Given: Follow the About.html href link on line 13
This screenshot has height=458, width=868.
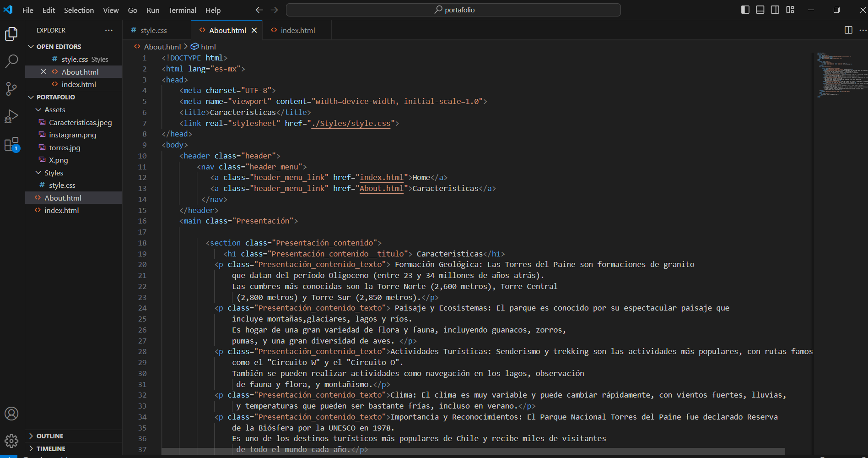Looking at the screenshot, I should click(382, 188).
